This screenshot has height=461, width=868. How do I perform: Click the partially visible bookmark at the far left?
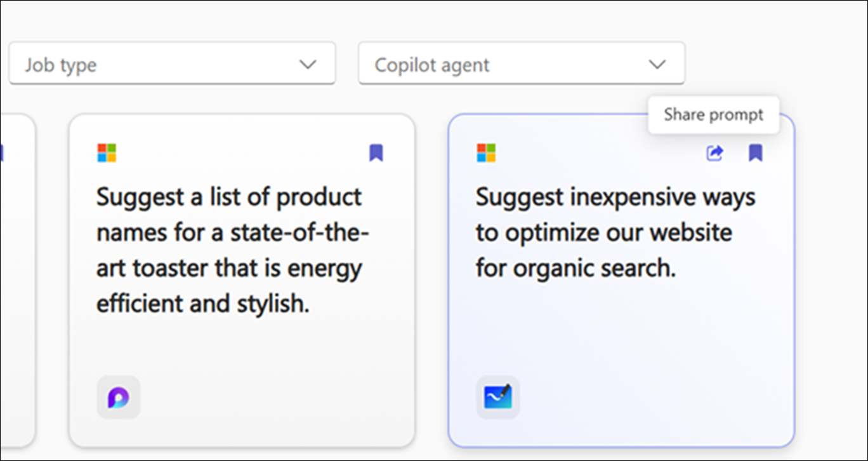[3, 152]
